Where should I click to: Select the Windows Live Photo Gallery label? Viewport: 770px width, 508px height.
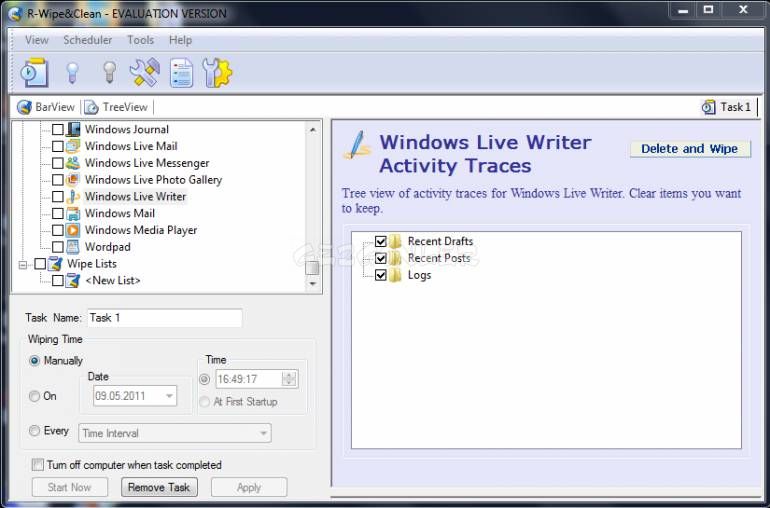point(153,180)
